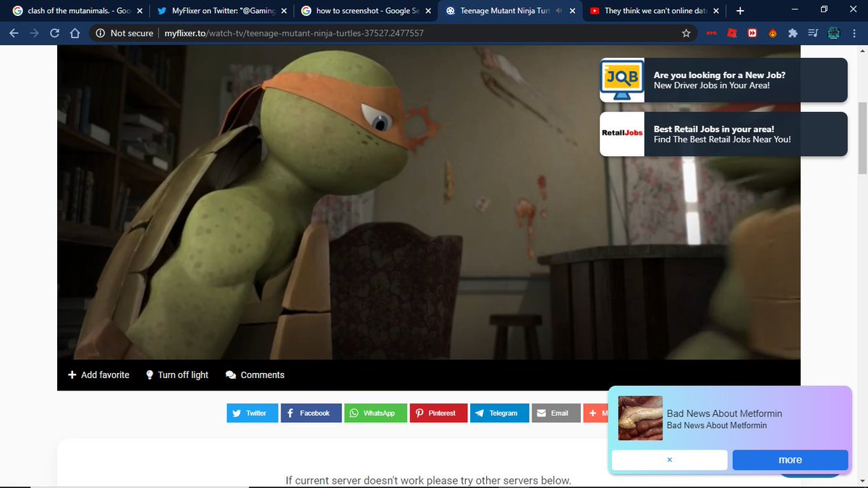868x488 pixels.
Task: Switch to the how to screenshot tab
Action: (x=365, y=11)
